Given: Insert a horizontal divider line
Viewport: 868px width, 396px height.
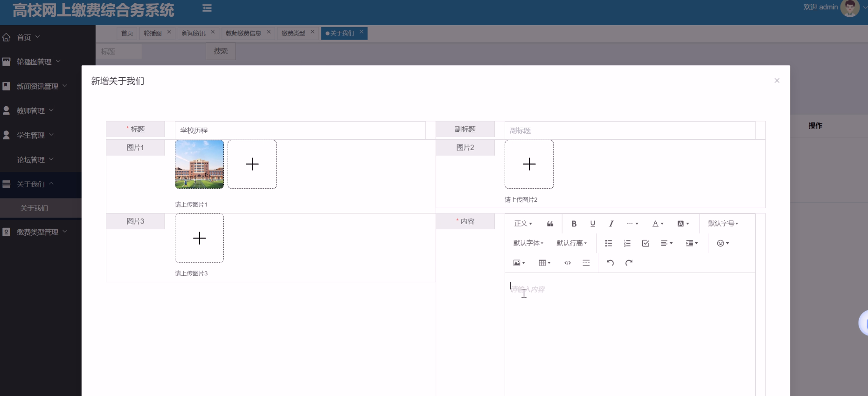Looking at the screenshot, I should point(586,263).
